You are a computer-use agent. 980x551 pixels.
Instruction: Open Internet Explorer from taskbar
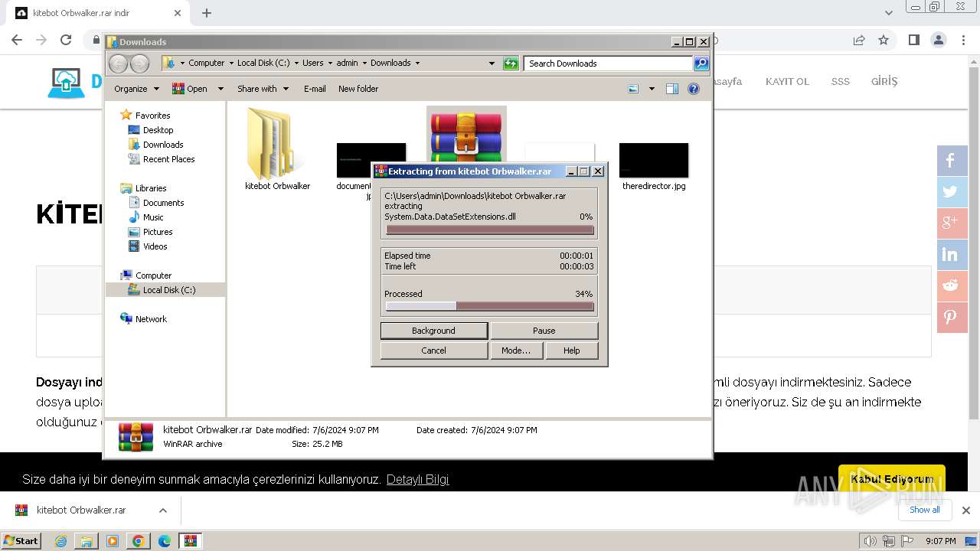coord(60,541)
